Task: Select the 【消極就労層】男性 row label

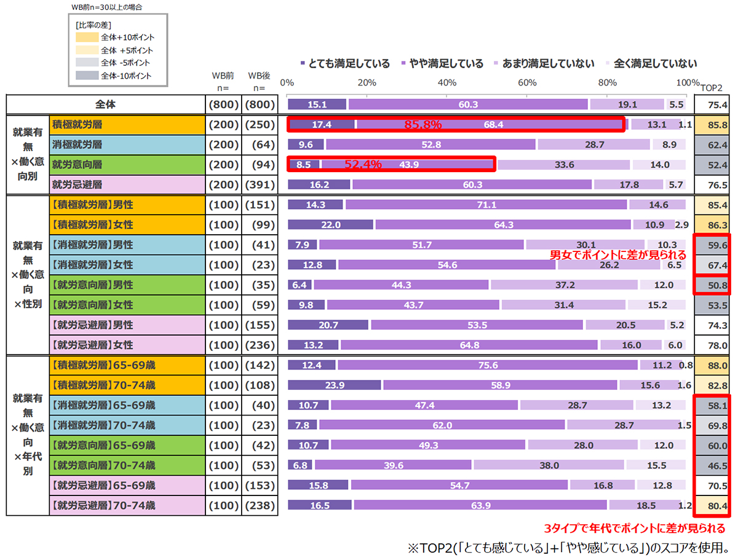Action: 126,245
